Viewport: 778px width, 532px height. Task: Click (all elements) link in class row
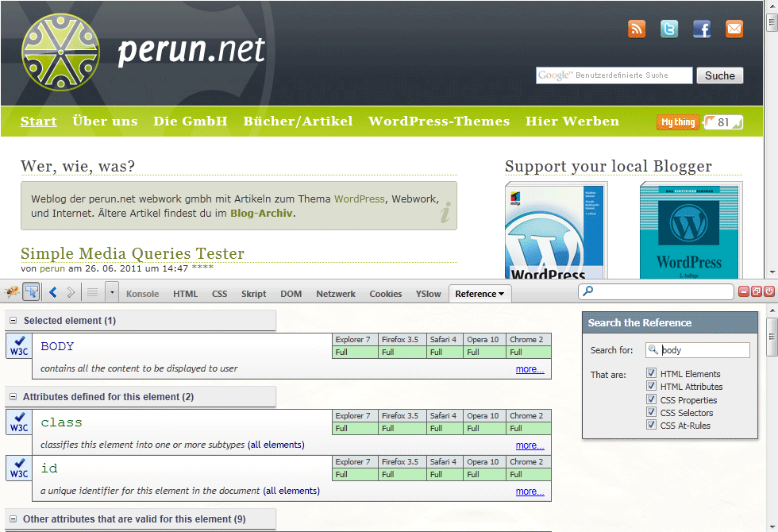276,445
